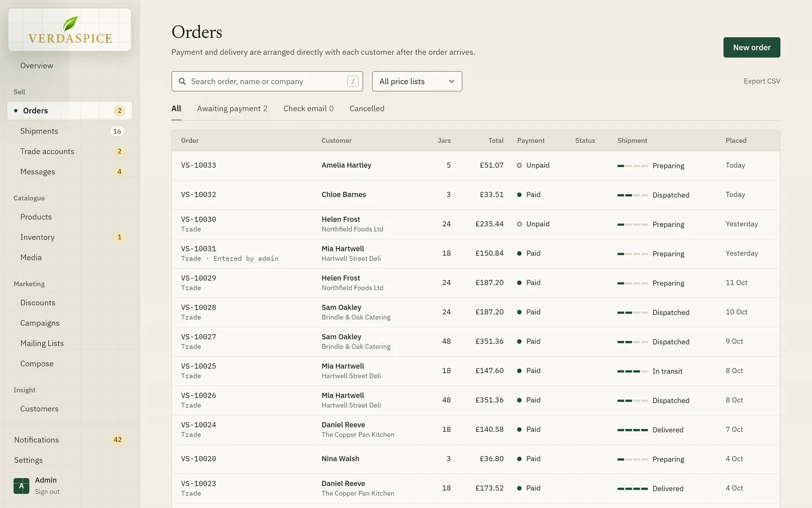Open order VS-10031 entered by admin
Screen dimensions: 812x508
[198, 249]
